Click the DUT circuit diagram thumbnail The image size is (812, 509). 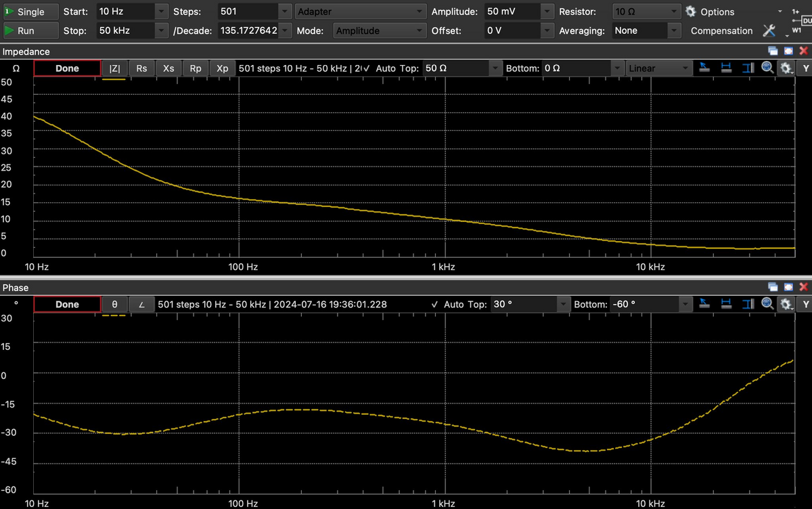[803, 21]
